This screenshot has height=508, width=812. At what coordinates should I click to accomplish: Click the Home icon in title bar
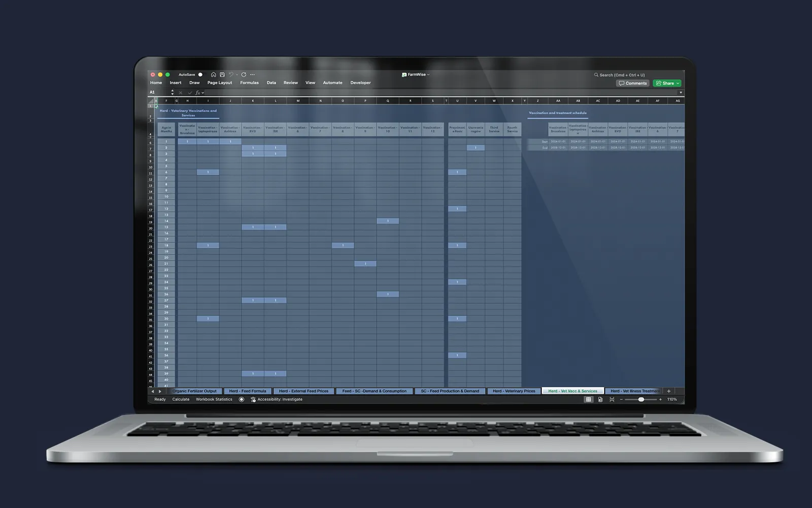tap(214, 75)
